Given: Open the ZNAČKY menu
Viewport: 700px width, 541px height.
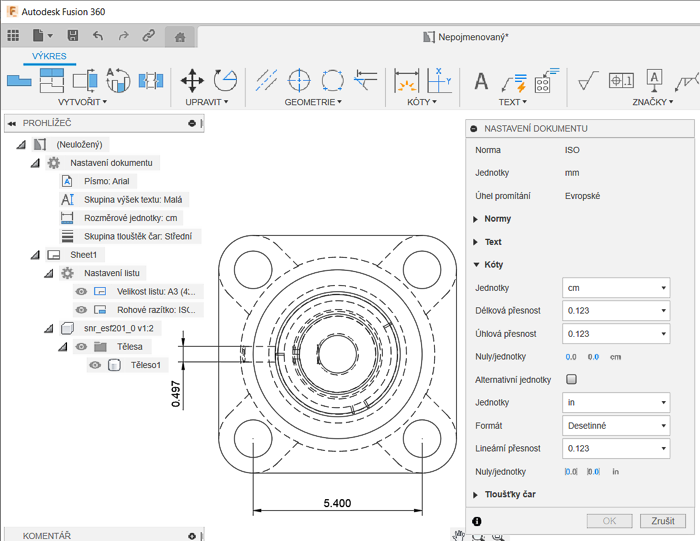Looking at the screenshot, I should pyautogui.click(x=652, y=102).
